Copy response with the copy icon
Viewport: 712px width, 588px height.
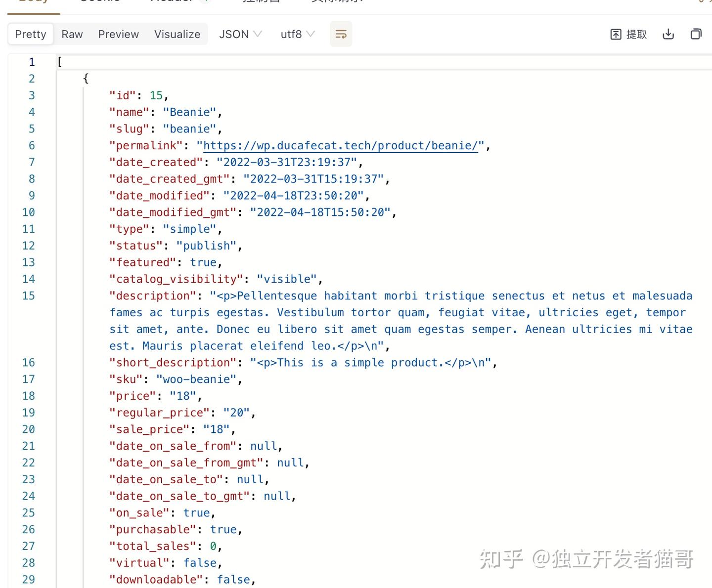[696, 34]
